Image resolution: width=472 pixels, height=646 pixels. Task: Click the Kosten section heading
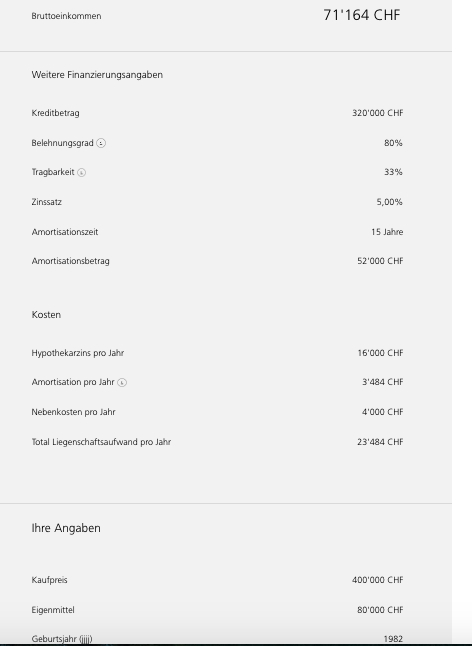coord(46,314)
